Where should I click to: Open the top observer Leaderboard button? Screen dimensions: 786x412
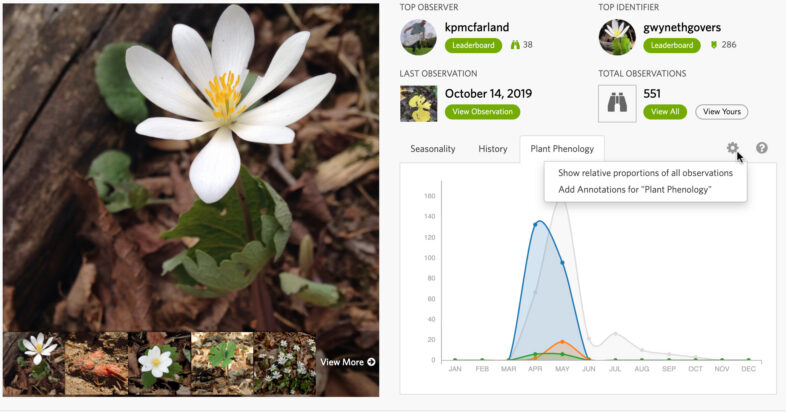pyautogui.click(x=474, y=45)
